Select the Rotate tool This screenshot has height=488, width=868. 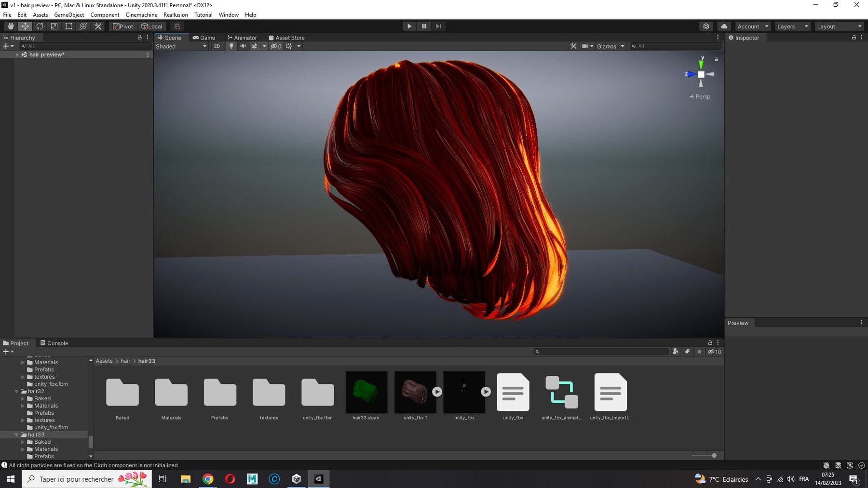(40, 26)
